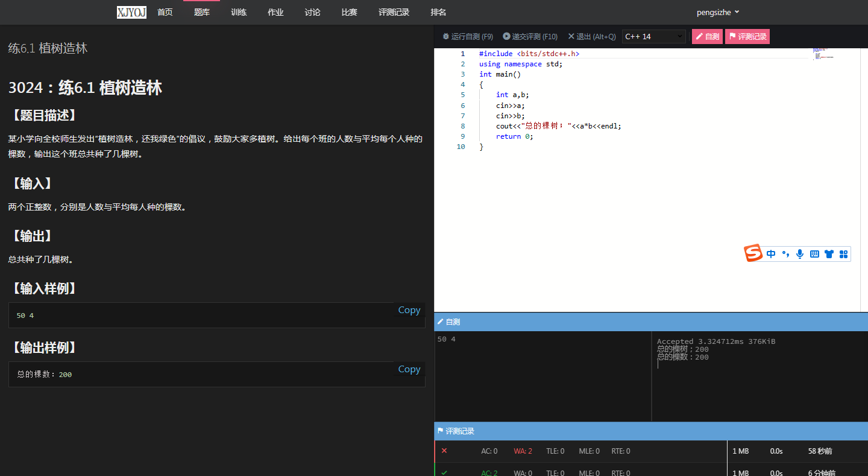Click the 评测记录 panel header
The width and height of the screenshot is (868, 476).
(x=651, y=431)
